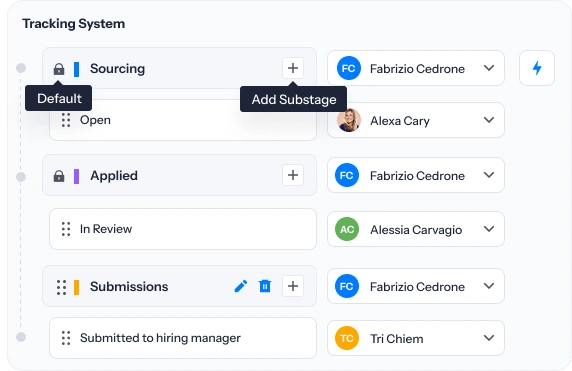
Task: Click the Alessia Carvagio name text
Action: pos(416,230)
